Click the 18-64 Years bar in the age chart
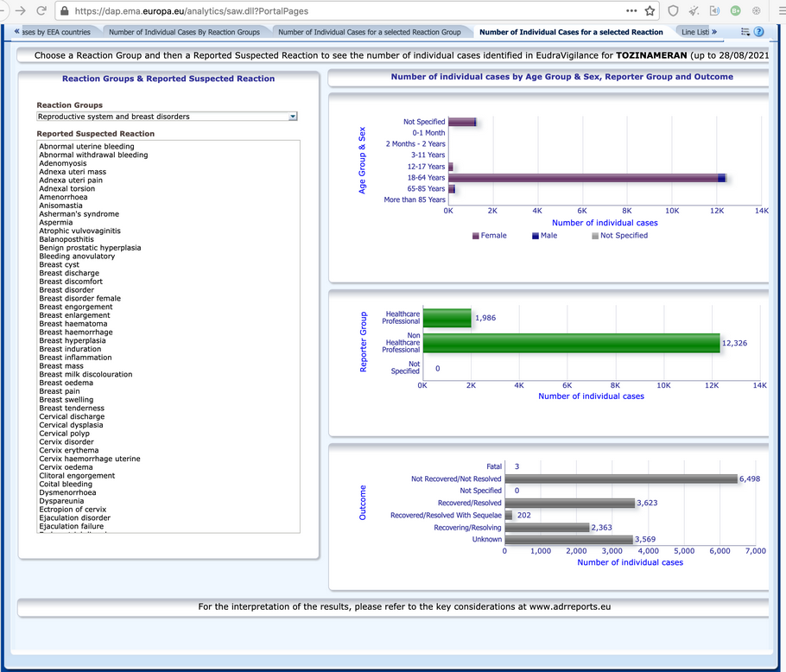The image size is (786, 672). click(x=587, y=177)
